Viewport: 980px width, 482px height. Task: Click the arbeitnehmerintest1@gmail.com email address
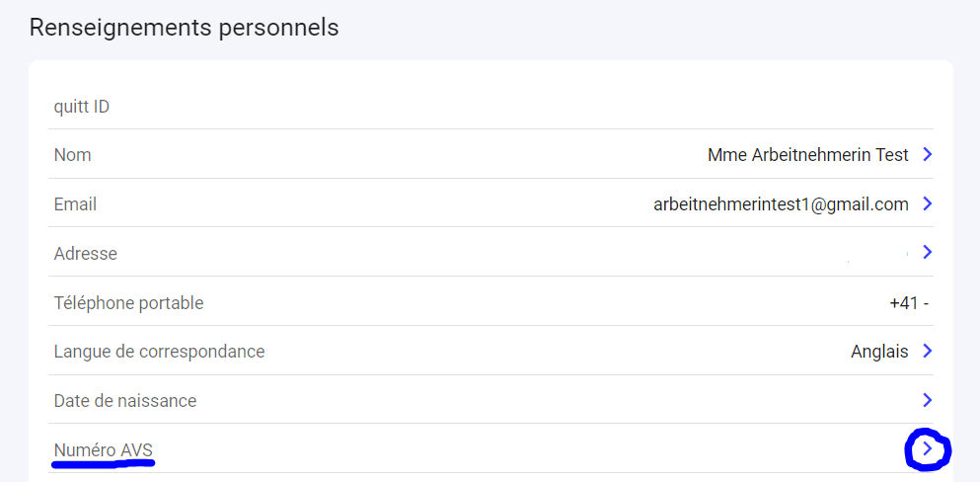tap(780, 204)
